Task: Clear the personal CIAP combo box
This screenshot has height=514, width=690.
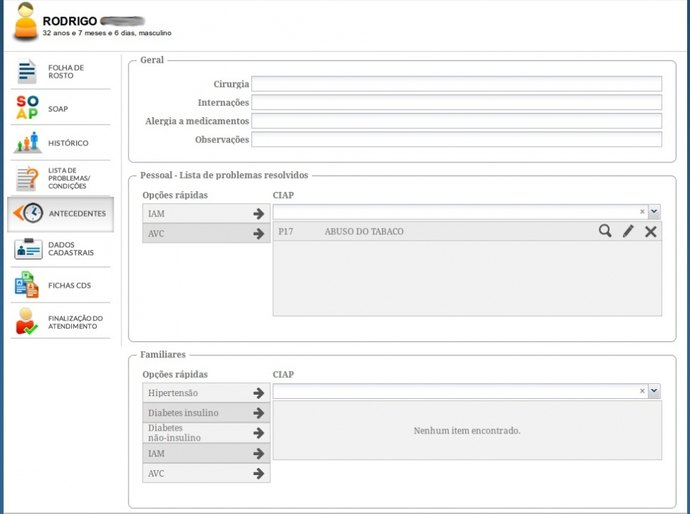Action: click(x=642, y=212)
